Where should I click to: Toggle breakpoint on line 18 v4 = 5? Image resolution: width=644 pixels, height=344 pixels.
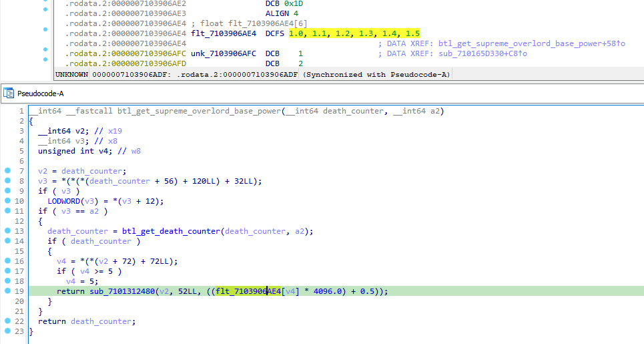pos(7,281)
